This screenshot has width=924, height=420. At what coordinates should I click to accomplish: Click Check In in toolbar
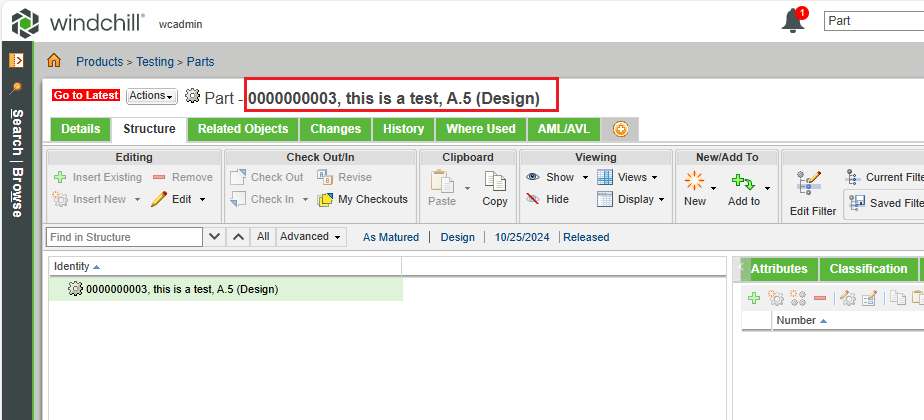(262, 199)
